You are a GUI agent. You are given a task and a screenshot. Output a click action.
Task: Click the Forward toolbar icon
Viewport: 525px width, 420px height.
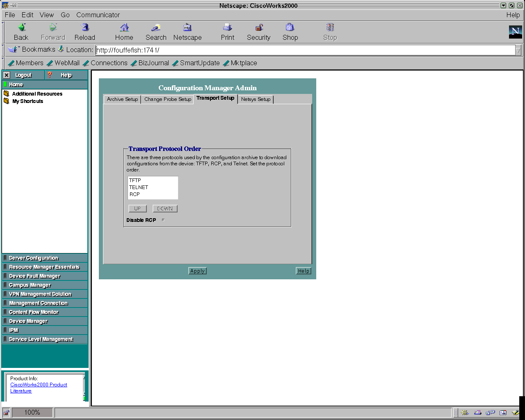click(x=53, y=27)
